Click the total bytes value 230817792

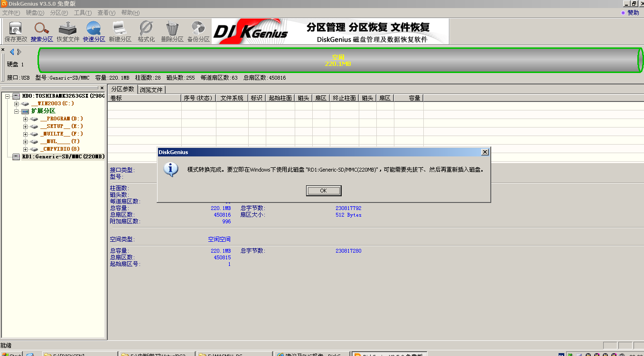tap(348, 208)
